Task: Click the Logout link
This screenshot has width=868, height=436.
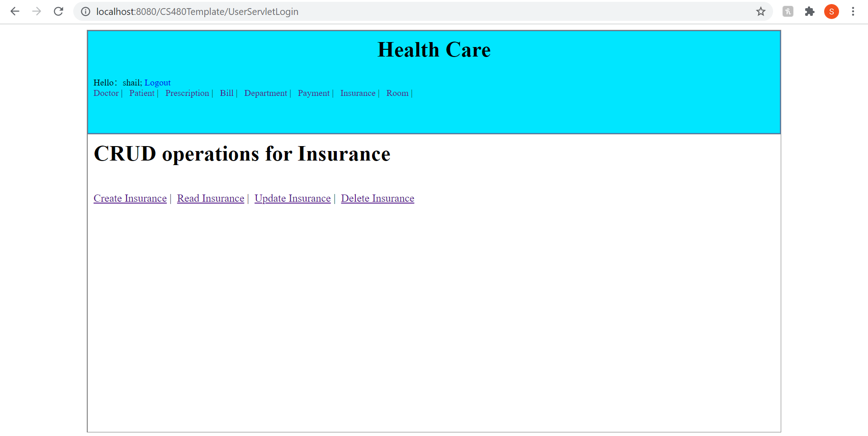Action: 157,82
